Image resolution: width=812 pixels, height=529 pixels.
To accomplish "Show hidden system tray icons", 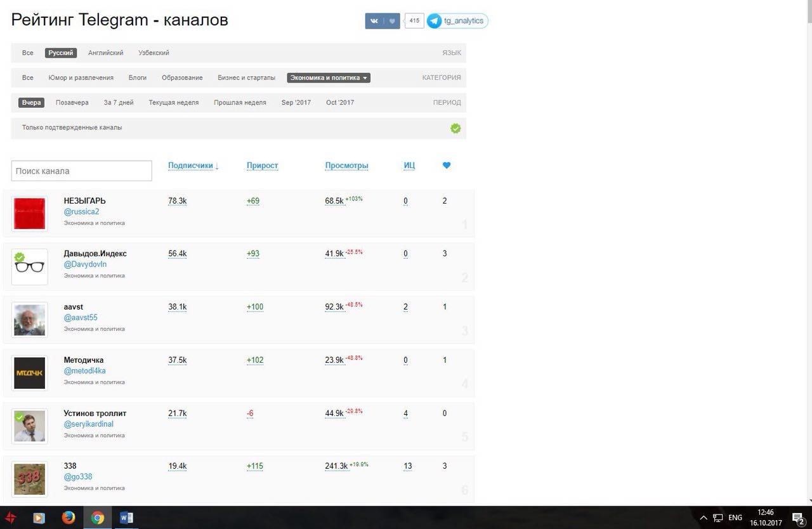I will pyautogui.click(x=703, y=518).
